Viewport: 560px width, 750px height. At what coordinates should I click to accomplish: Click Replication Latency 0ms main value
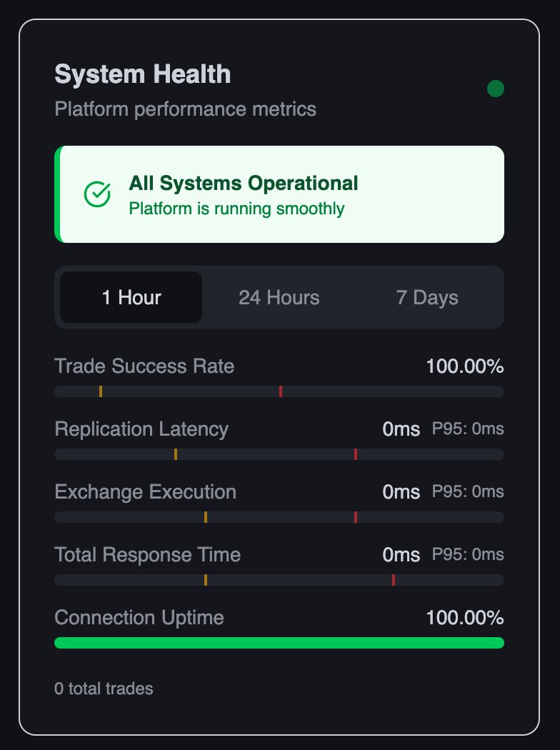pyautogui.click(x=401, y=429)
